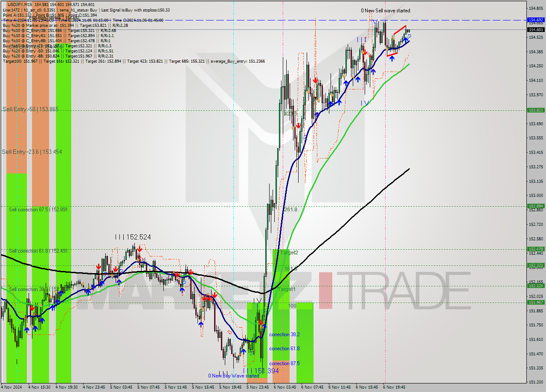Click the '6 Nov 15:45' time label
This screenshot has height=392, width=546.
pyautogui.click(x=367, y=387)
